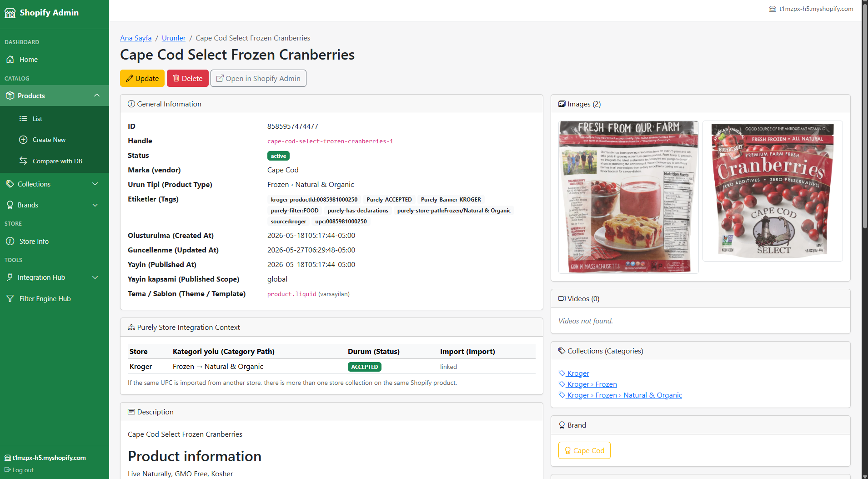Image resolution: width=868 pixels, height=479 pixels.
Task: Click the Purely-Banner-KROGER tag
Action: (x=451, y=199)
